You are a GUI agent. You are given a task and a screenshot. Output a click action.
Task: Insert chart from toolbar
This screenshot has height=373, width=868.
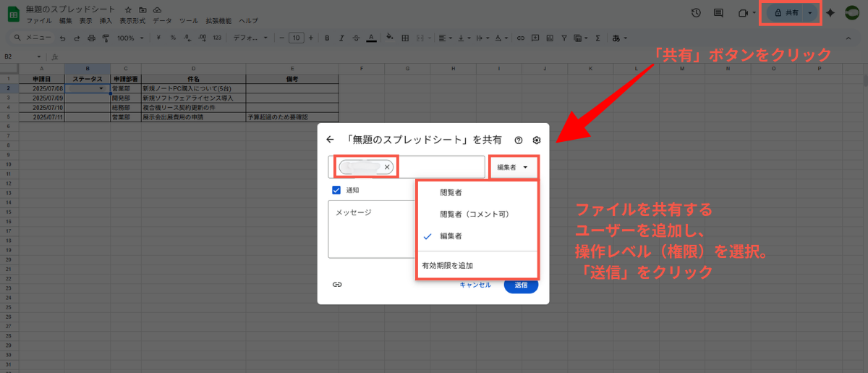tap(550, 38)
